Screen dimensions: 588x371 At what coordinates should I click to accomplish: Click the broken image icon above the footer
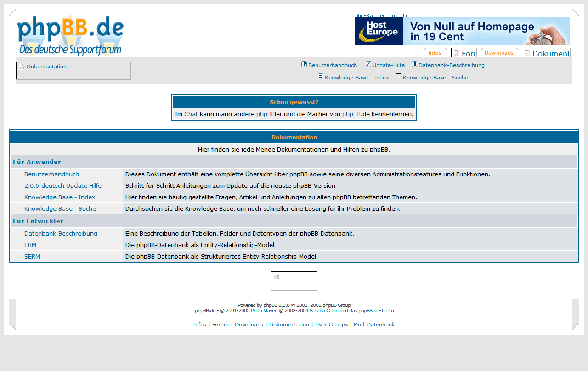pyautogui.click(x=277, y=277)
